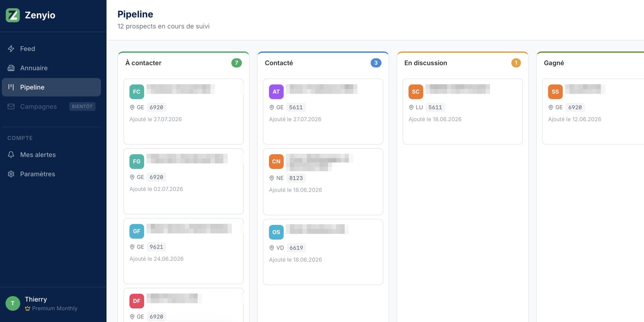Image resolution: width=644 pixels, height=322 pixels.
Task: Open the purple AT prospect avatar
Action: tap(276, 92)
